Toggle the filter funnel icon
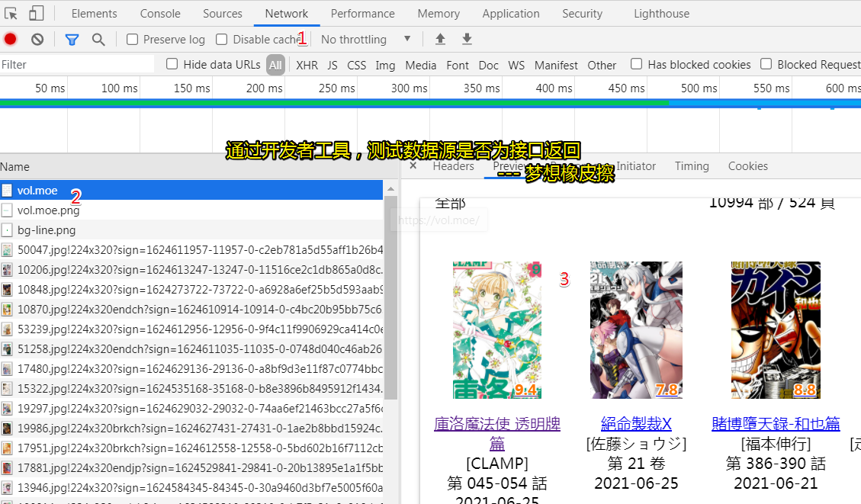Viewport: 861px width, 504px height. pyautogui.click(x=72, y=40)
